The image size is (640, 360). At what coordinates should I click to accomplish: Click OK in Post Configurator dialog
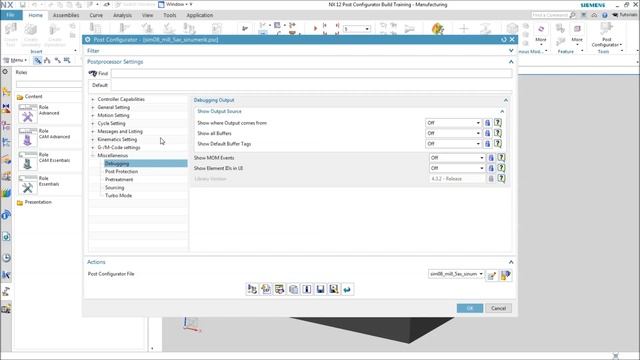pos(470,308)
